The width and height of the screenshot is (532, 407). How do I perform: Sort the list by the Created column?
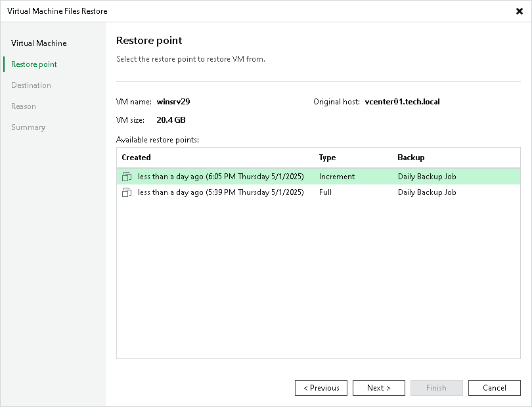click(x=136, y=158)
